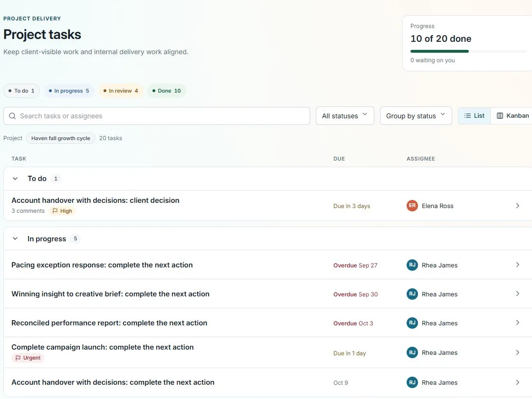Click the Urgent priority flag tag

pos(28,358)
